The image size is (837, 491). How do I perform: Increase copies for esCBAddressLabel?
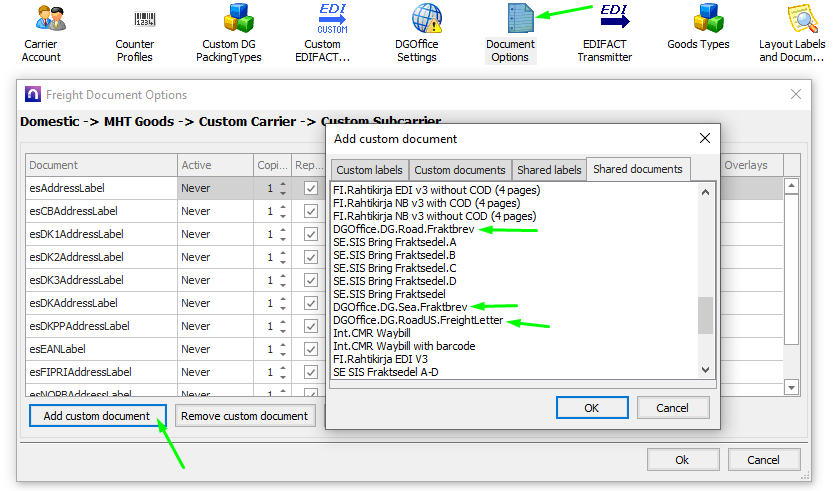pos(282,207)
